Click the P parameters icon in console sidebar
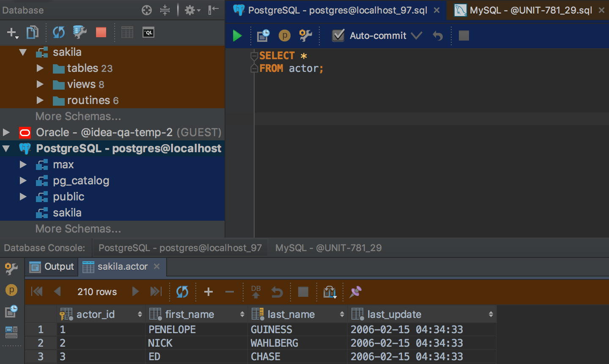609x364 pixels. [x=11, y=290]
